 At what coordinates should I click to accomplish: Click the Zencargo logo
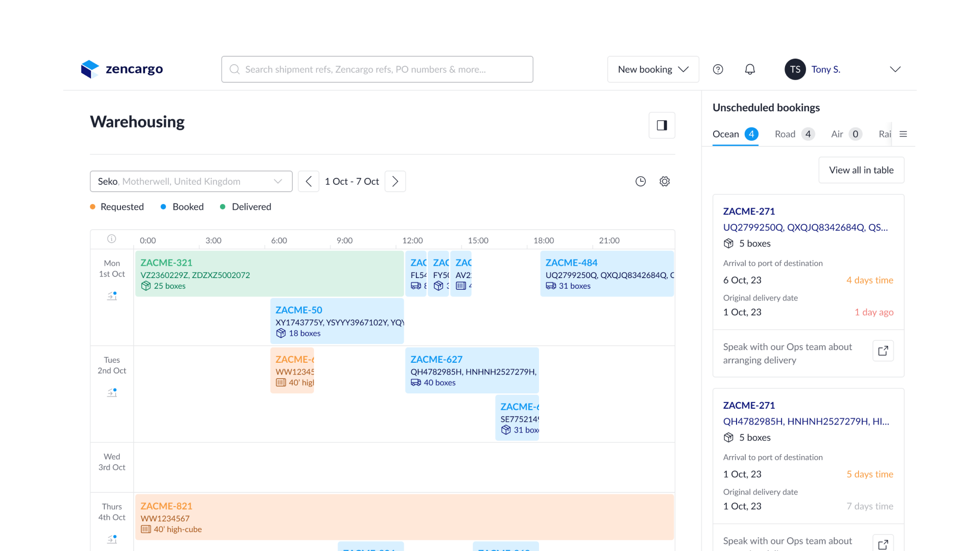tap(122, 69)
